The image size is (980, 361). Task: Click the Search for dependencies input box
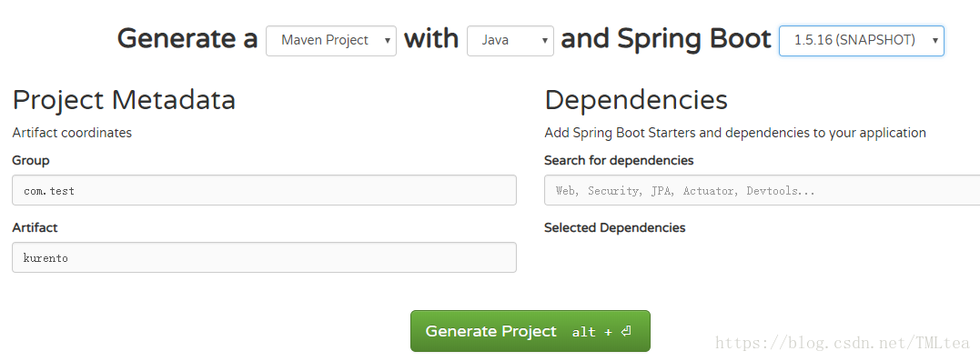(x=762, y=190)
